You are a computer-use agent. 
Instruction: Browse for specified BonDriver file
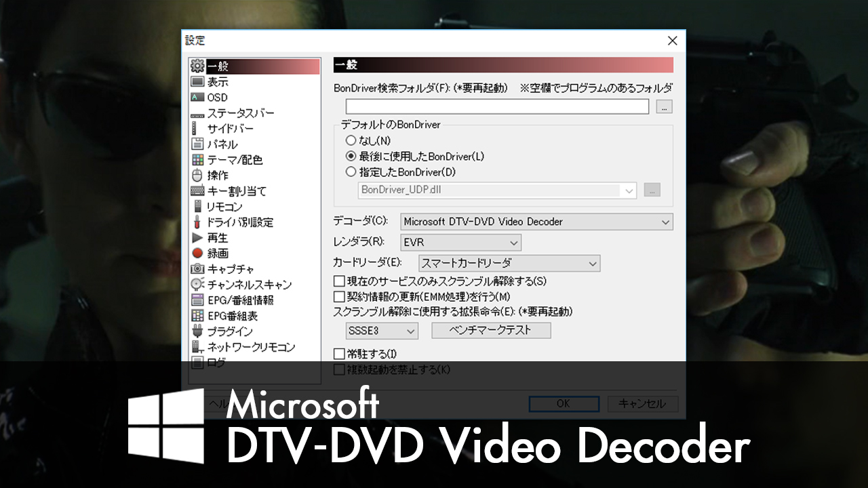pyautogui.click(x=652, y=190)
